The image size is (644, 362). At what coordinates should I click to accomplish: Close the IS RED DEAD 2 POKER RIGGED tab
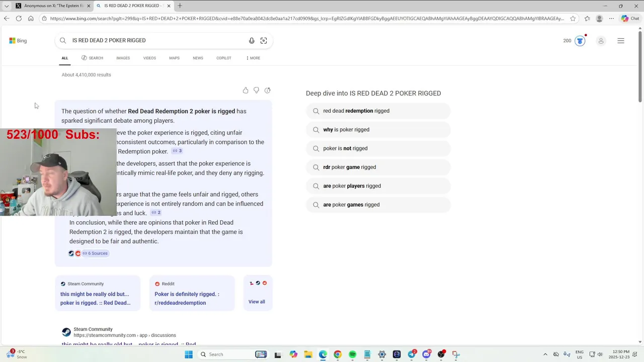[x=169, y=6]
